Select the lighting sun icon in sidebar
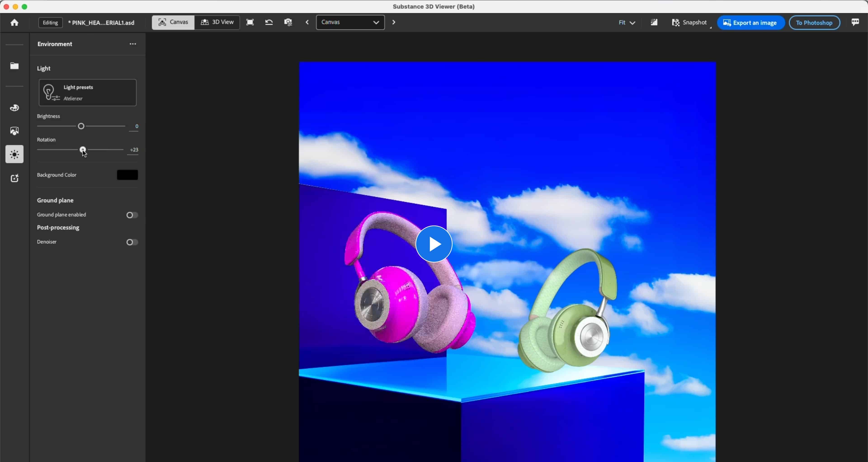Screen dimensions: 868x462 tap(14, 154)
